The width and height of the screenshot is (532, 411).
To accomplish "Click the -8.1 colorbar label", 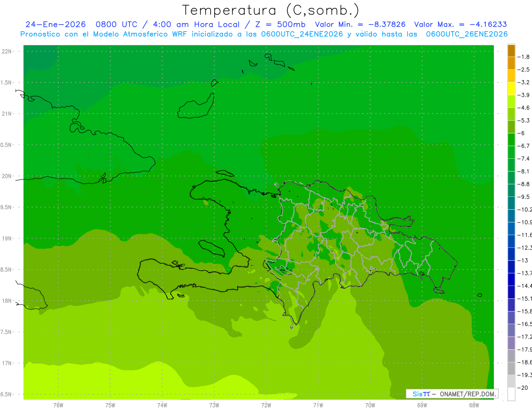I will tap(524, 171).
